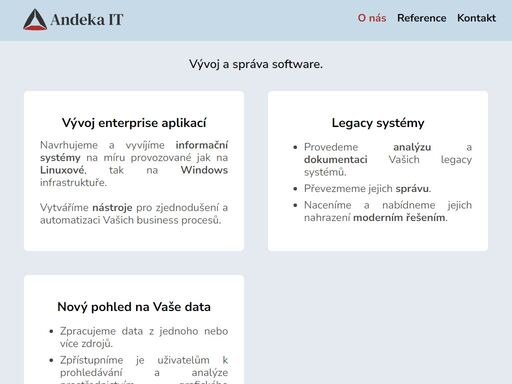Click the bold Linuxové word
The height and width of the screenshot is (384, 512).
(x=63, y=170)
